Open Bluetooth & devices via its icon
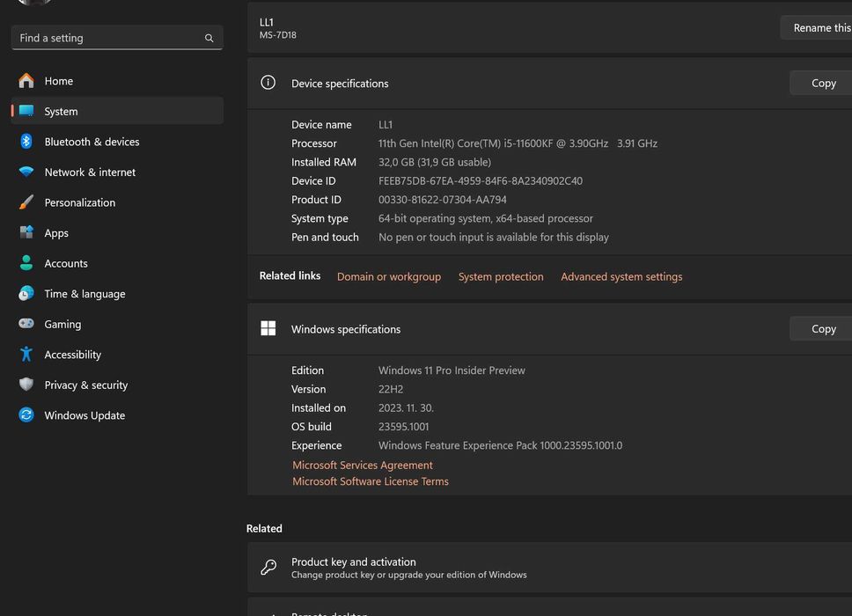852x616 pixels. tap(26, 142)
